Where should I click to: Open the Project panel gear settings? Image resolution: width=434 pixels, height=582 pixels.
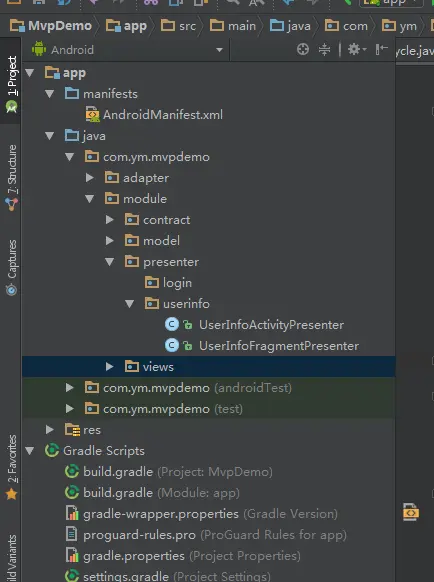(356, 49)
